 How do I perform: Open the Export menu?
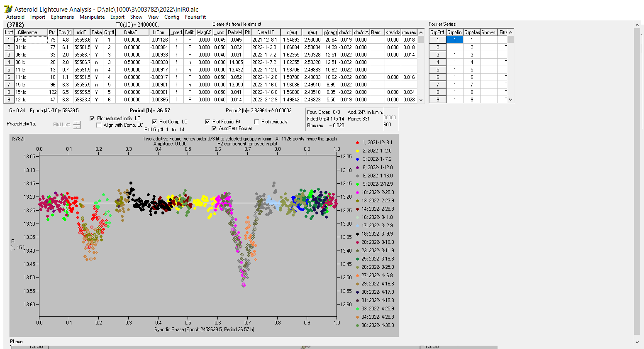pyautogui.click(x=117, y=17)
